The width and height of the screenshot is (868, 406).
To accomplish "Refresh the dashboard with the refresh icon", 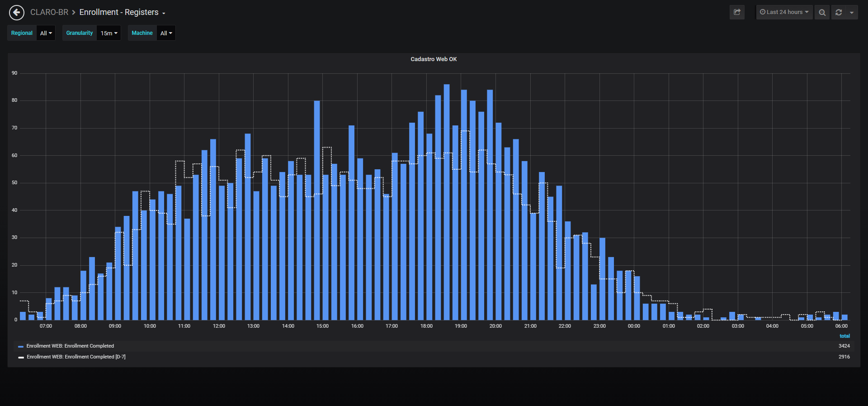I will pos(839,12).
